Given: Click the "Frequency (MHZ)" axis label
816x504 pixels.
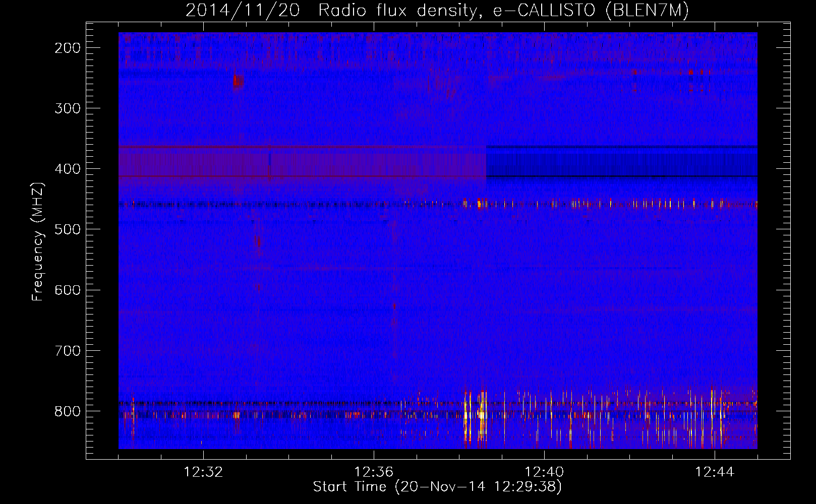Looking at the screenshot, I should click(38, 242).
